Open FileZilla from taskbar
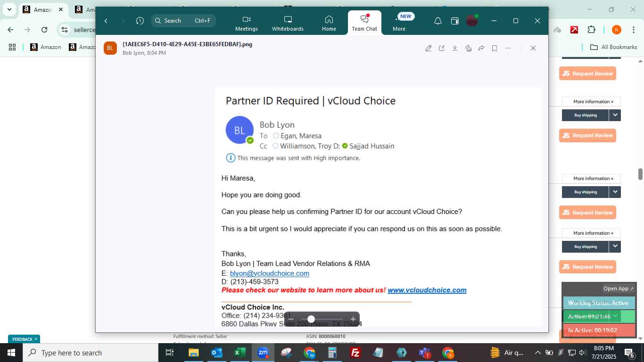 (x=355, y=353)
